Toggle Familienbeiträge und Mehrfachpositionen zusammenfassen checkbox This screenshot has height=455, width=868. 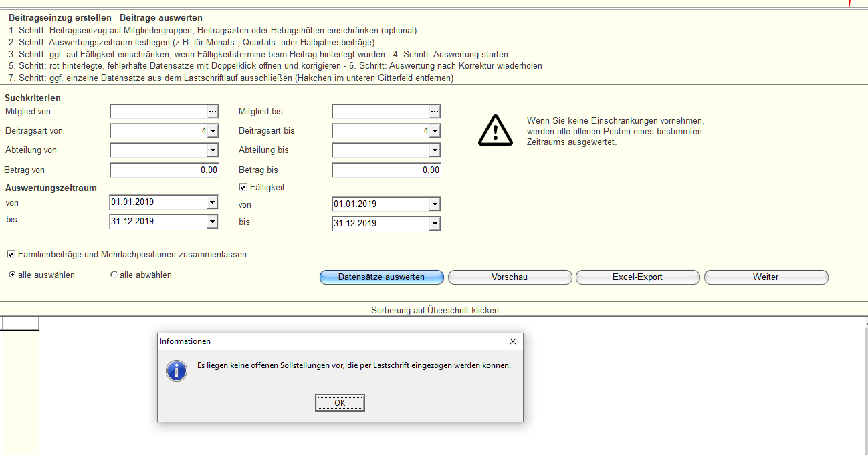tap(11, 255)
